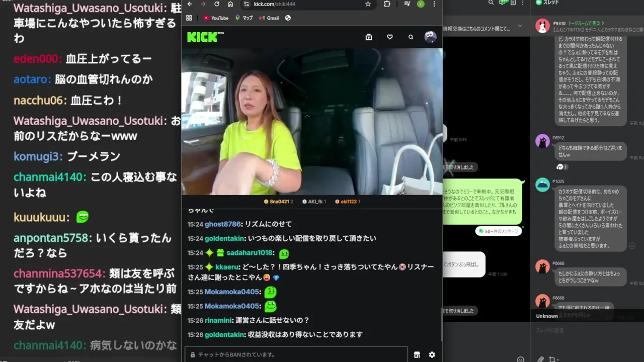Screen dimensions: 644x362
Task: Bookmark this page with the star
Action: 368,4
